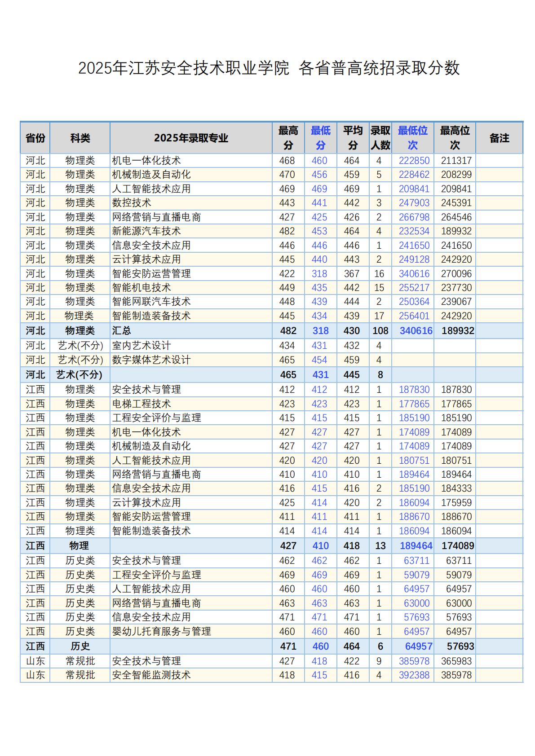Click the summary admission count 108
535x756 pixels.
(380, 331)
